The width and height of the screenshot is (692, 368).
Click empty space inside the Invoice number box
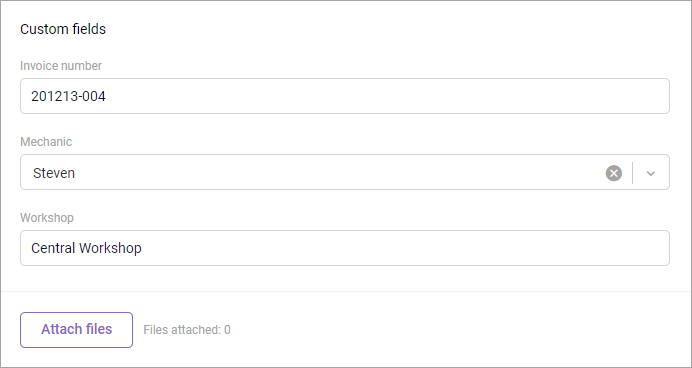pyautogui.click(x=388, y=96)
